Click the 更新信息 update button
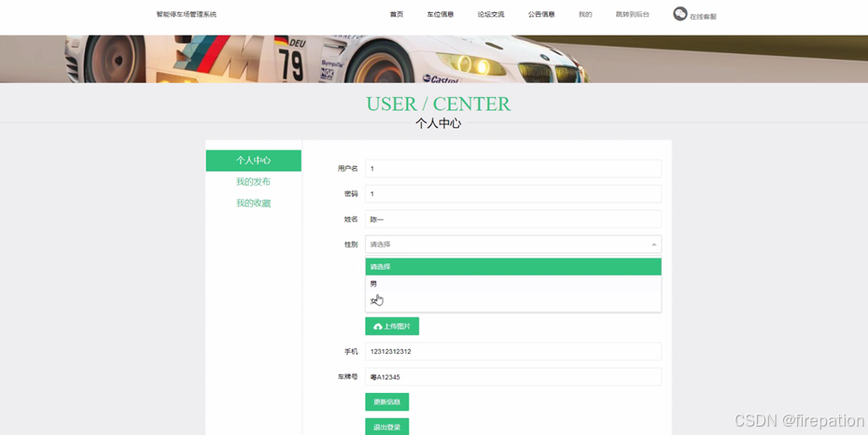This screenshot has height=435, width=868. coord(387,401)
